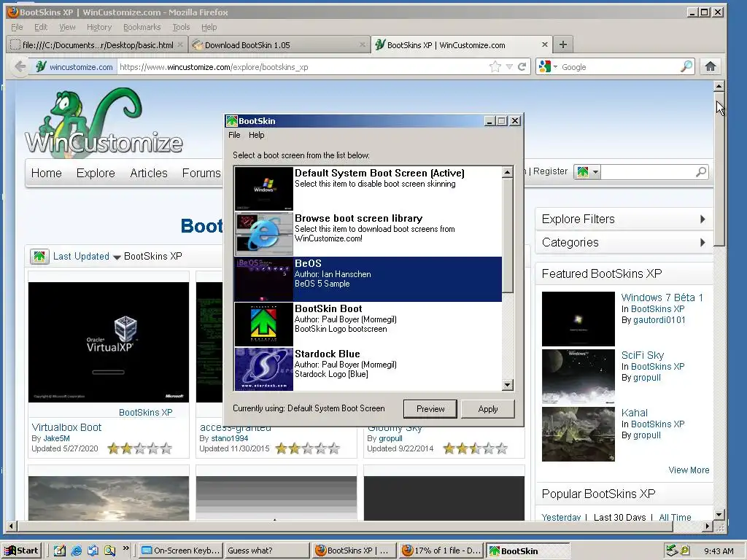Image resolution: width=747 pixels, height=560 pixels.
Task: Click site search magnifier icon on WinCustomize
Action: (x=701, y=171)
